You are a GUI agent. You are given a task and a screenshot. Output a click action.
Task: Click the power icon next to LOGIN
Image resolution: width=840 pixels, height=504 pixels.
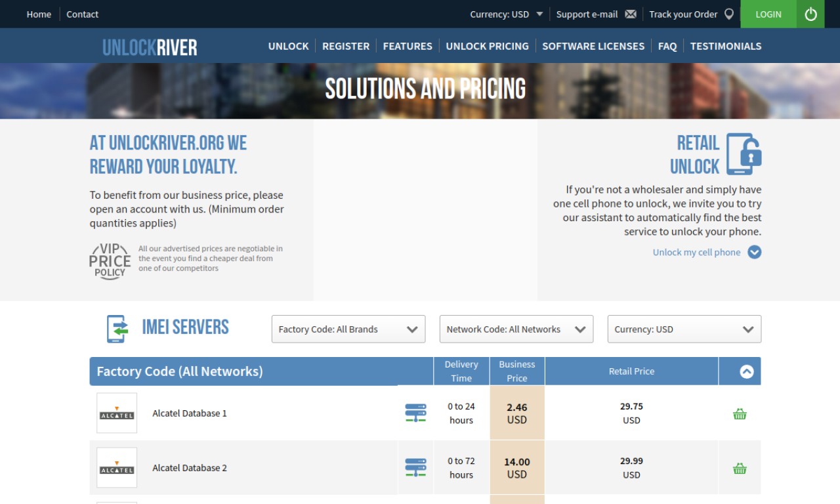point(810,14)
